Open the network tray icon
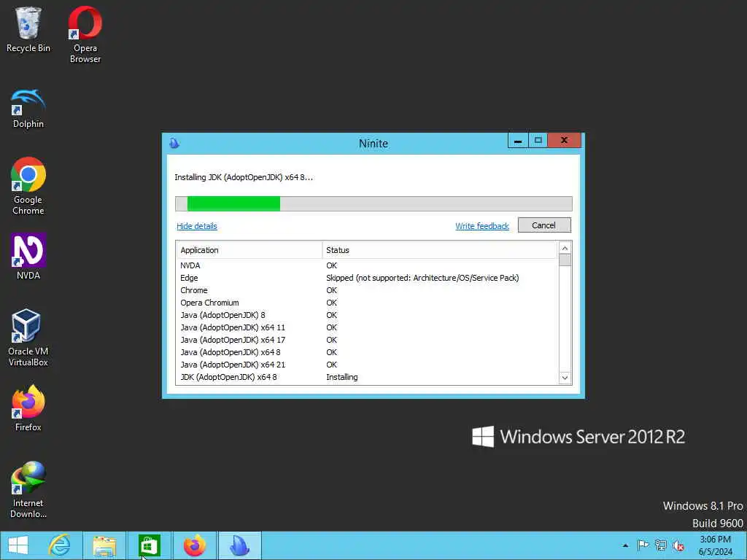Screen dimensions: 747x560 coord(661,545)
